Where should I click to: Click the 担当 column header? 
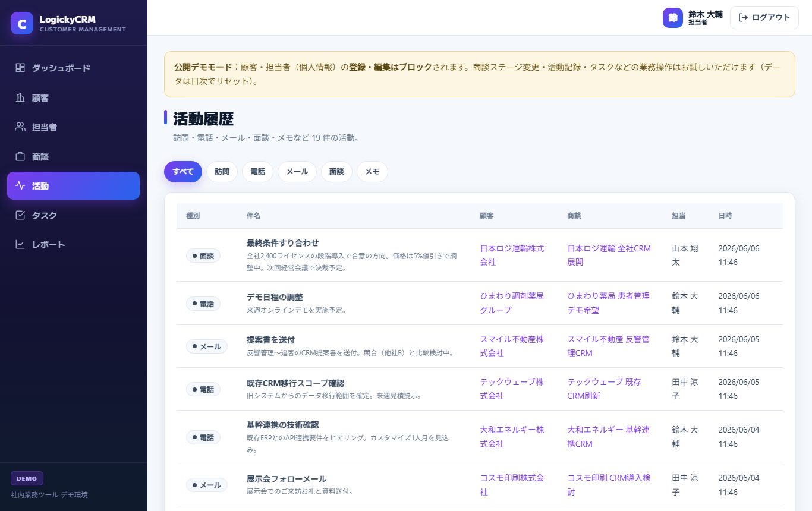pos(679,216)
